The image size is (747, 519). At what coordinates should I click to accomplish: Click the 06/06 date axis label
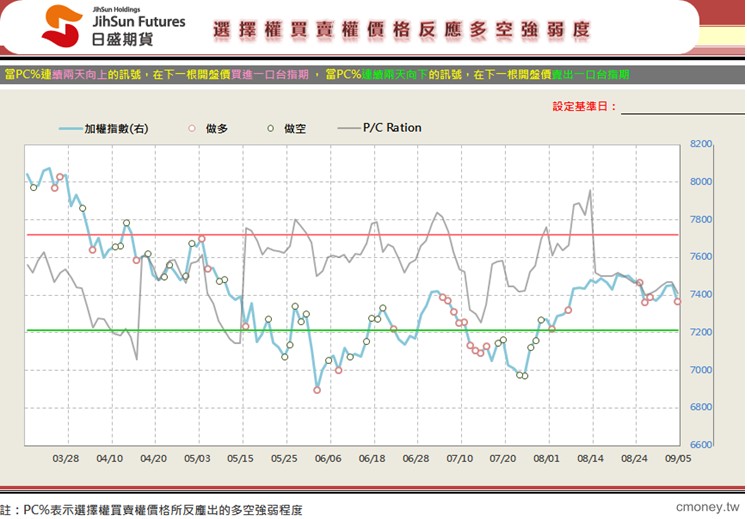coord(328,458)
